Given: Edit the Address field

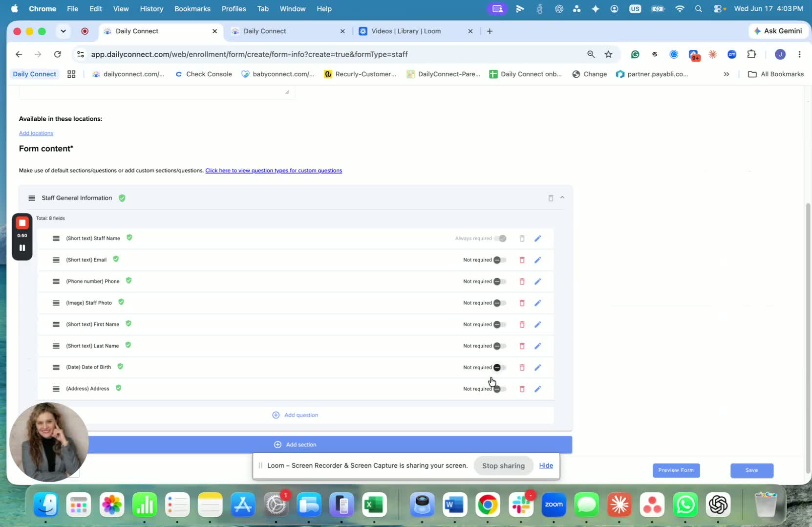Looking at the screenshot, I should (537, 389).
